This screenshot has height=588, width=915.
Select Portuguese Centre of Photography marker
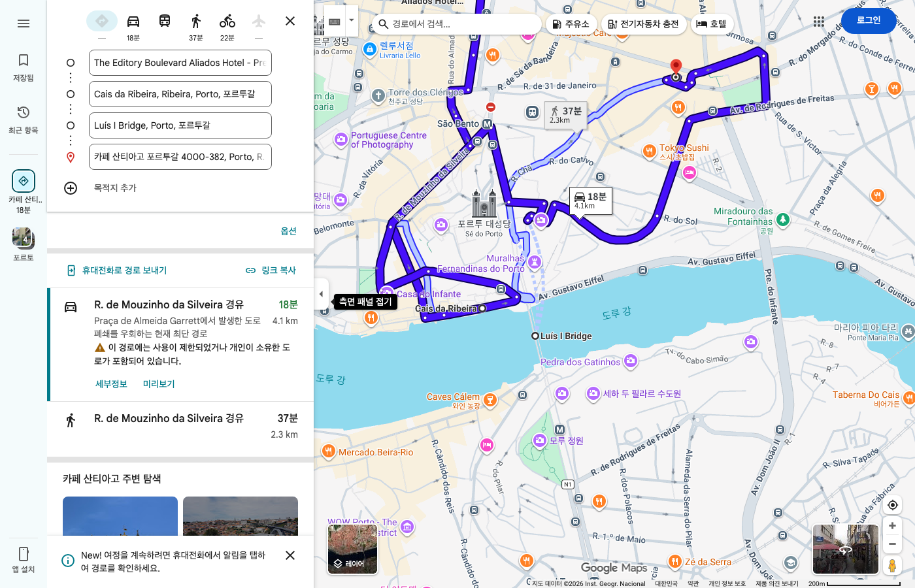341,139
